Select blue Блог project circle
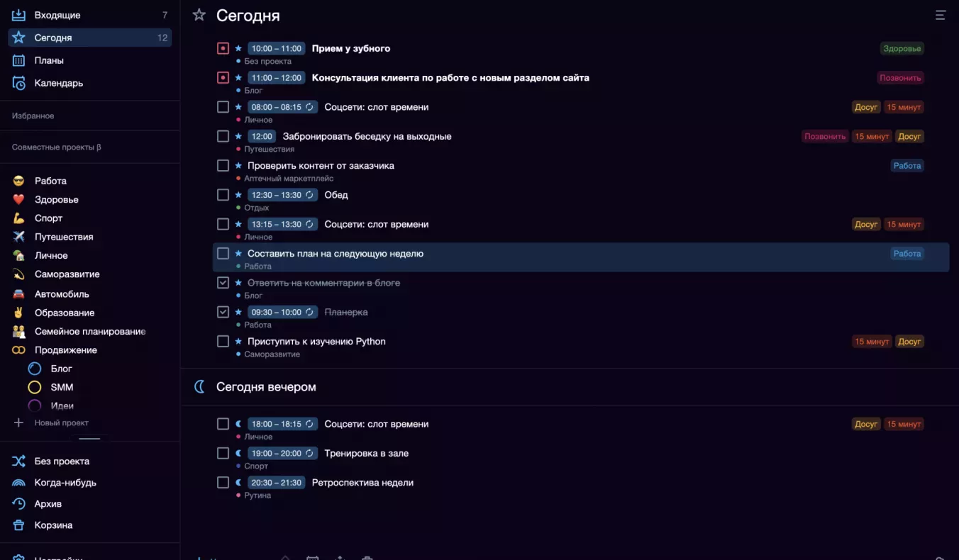The image size is (959, 560). pos(34,369)
